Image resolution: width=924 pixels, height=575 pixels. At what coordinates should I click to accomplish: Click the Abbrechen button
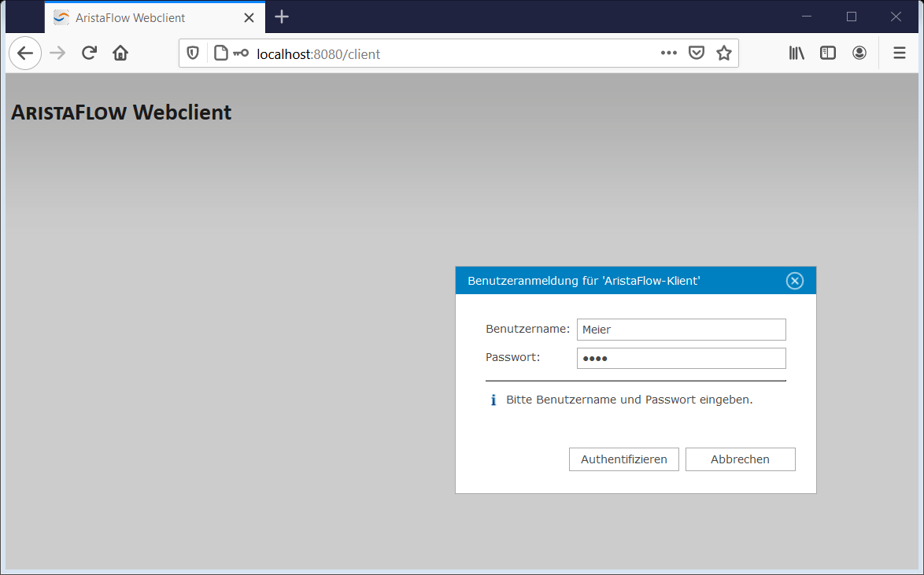[740, 459]
